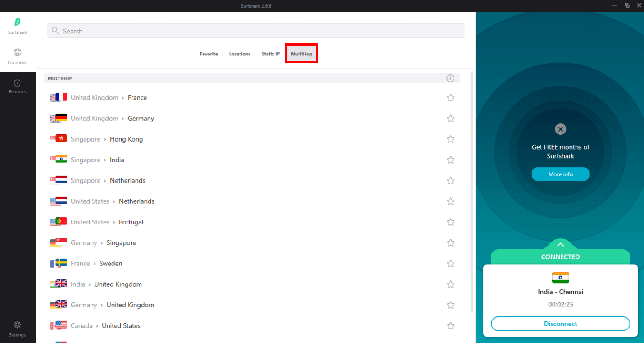Click the More info button
Screen dimensions: 644x343
[x=560, y=174]
